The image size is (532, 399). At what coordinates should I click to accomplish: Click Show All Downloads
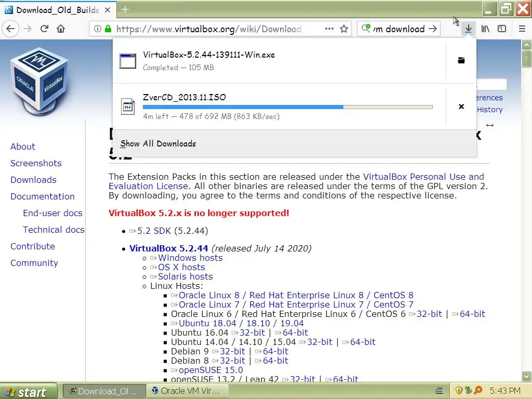tap(158, 143)
